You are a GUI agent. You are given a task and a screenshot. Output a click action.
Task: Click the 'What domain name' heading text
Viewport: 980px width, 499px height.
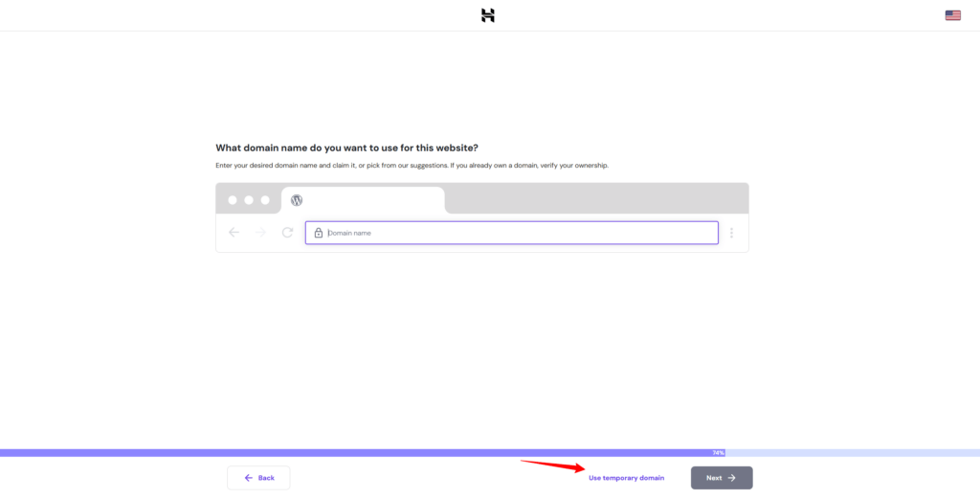pyautogui.click(x=346, y=147)
